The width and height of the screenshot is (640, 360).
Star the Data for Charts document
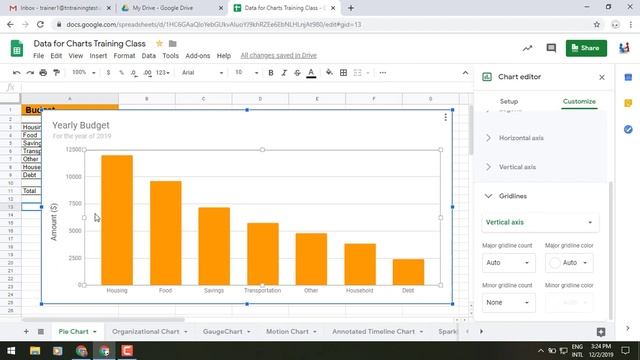tap(159, 43)
